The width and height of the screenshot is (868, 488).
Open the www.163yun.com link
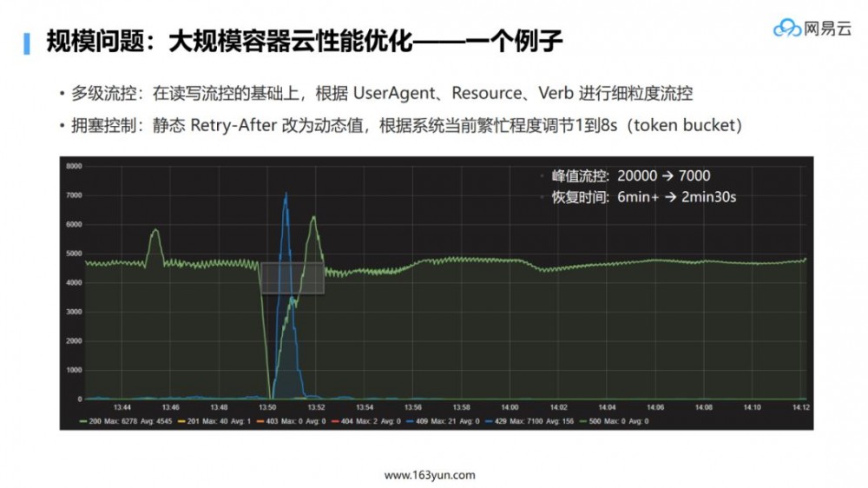[x=430, y=475]
